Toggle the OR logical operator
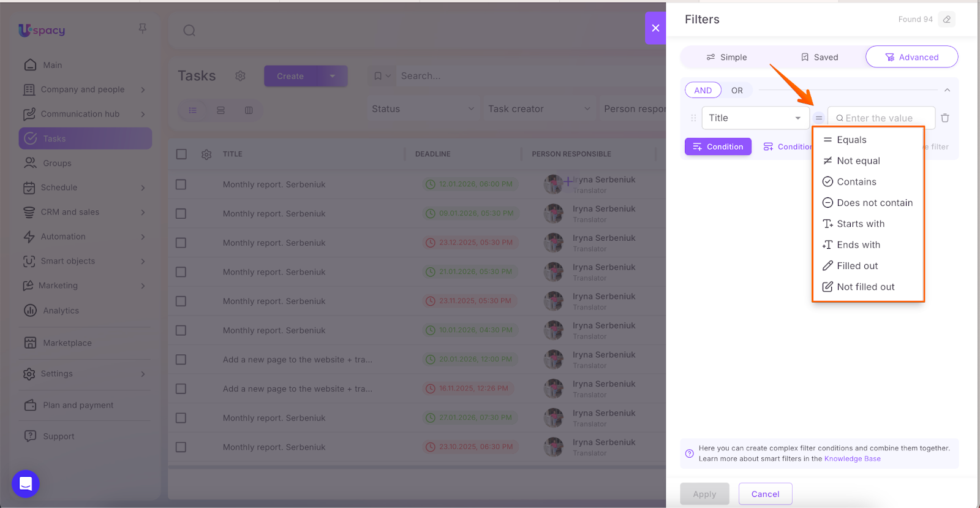 point(737,91)
